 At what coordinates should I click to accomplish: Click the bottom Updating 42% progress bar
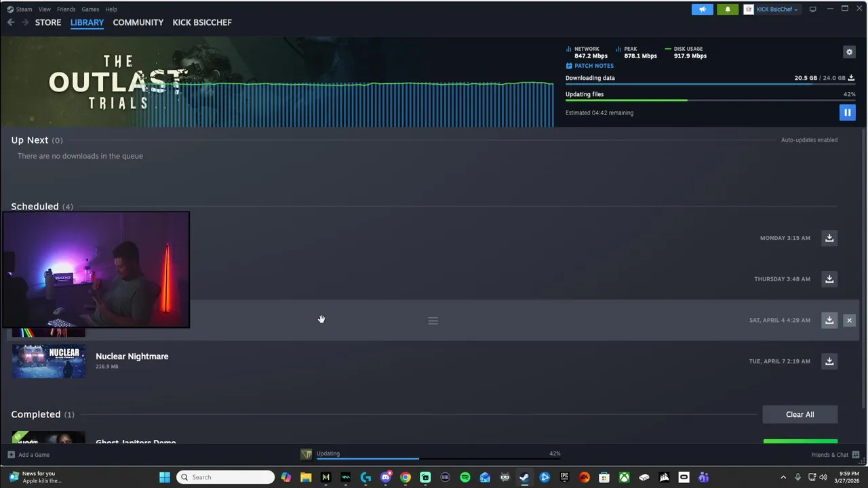438,459
